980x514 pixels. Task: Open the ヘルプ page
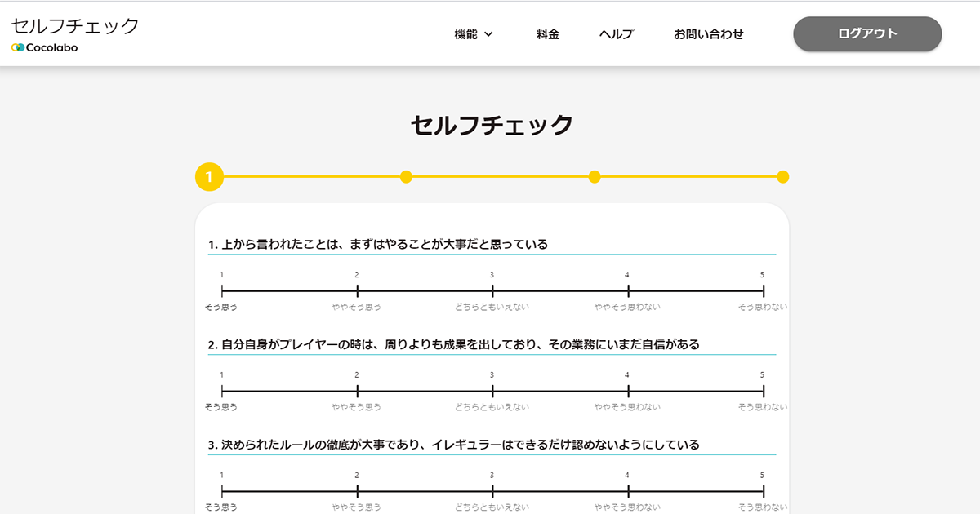pos(616,34)
